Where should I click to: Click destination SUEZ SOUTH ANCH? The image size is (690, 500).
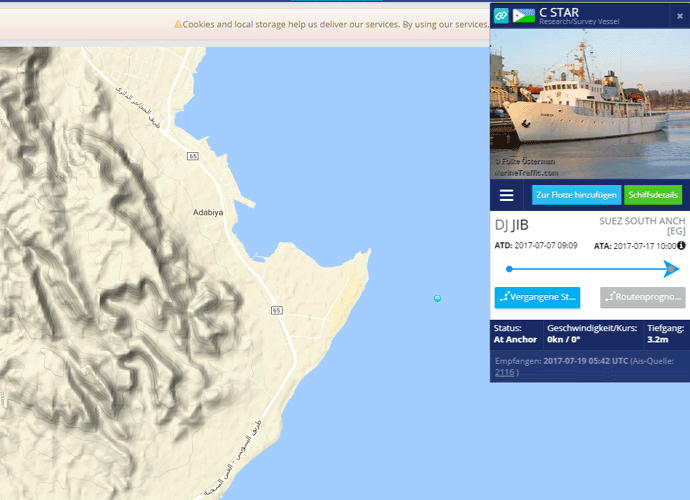[x=642, y=220]
